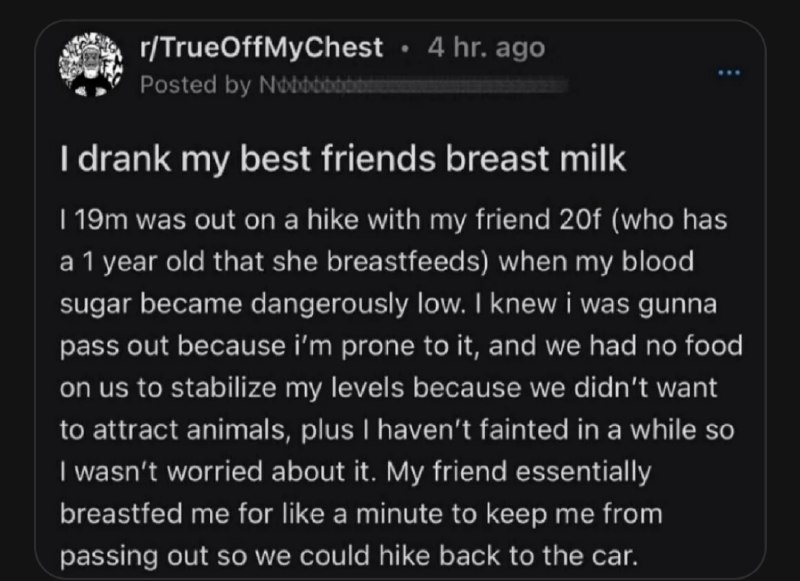
Task: Open post titled 'I drank my best friends breast milk'
Action: pos(343,159)
